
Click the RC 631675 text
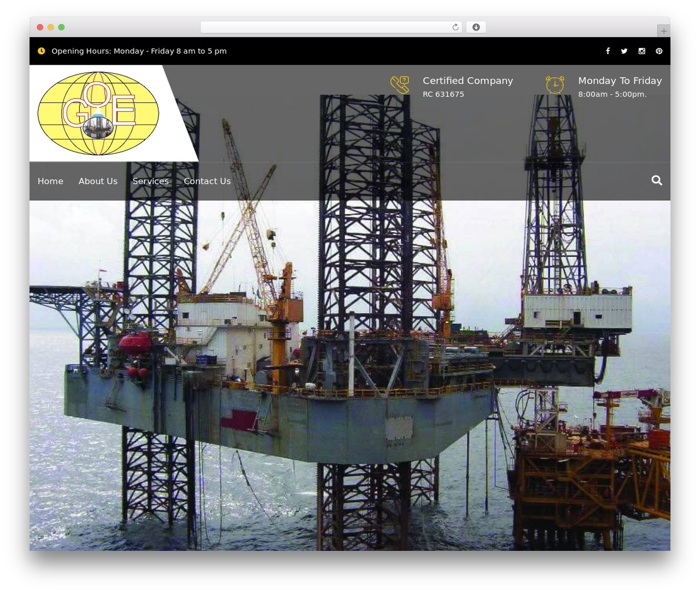[x=444, y=94]
